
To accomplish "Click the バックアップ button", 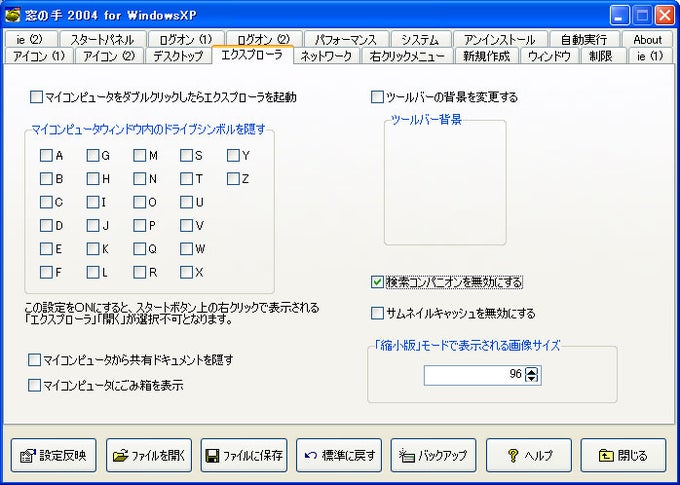I will click(x=433, y=455).
